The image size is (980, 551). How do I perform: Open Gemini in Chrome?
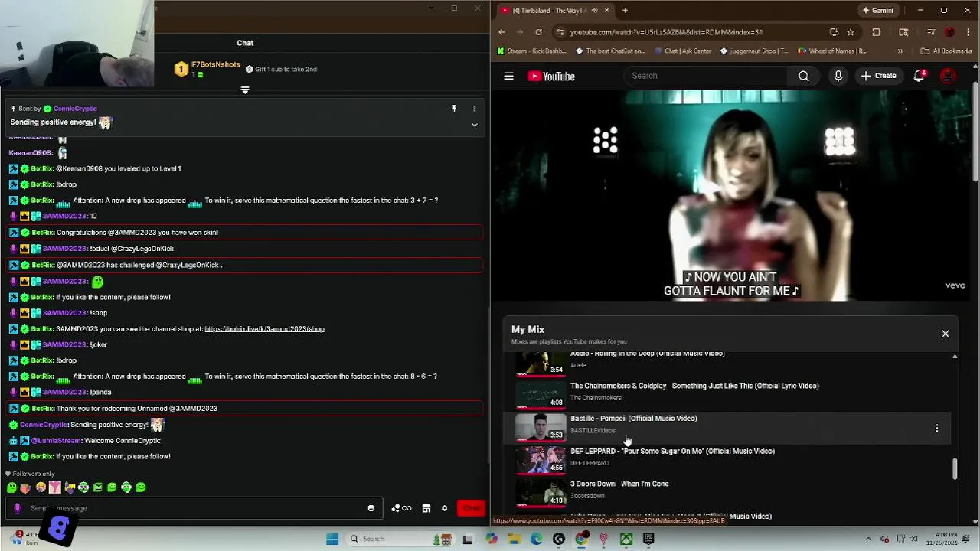[877, 10]
